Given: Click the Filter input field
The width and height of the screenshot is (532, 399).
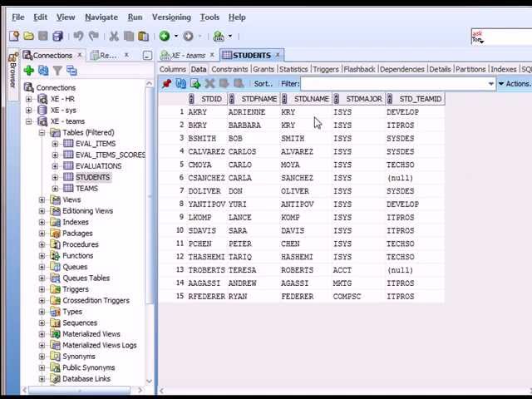Looking at the screenshot, I should pos(393,84).
